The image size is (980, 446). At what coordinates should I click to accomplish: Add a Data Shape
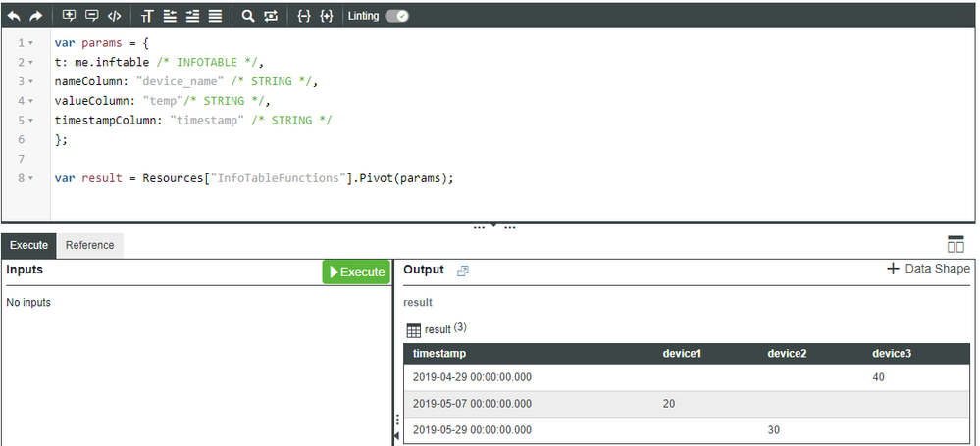928,269
